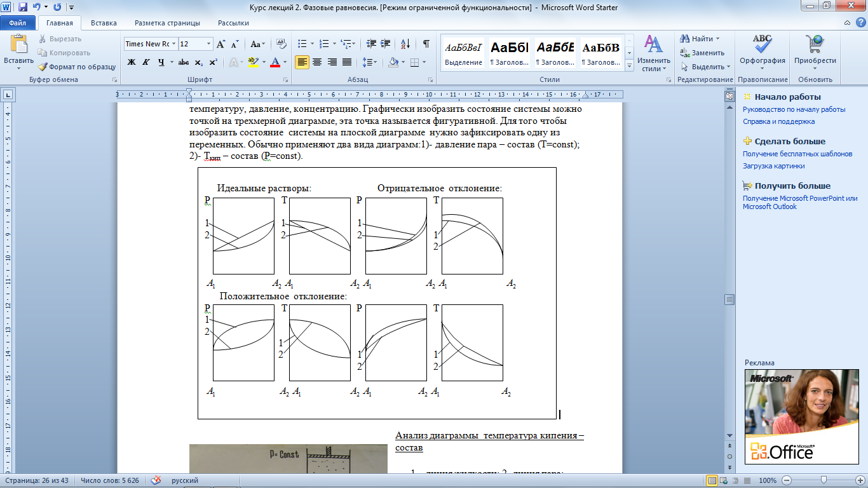This screenshot has height=488, width=868.
Task: Toggle show paragraph marks (¶)
Action: click(426, 44)
